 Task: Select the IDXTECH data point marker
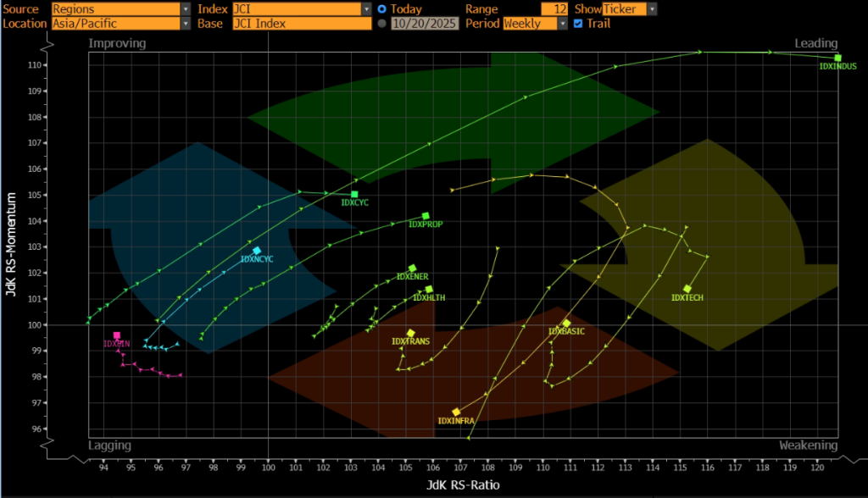[687, 289]
